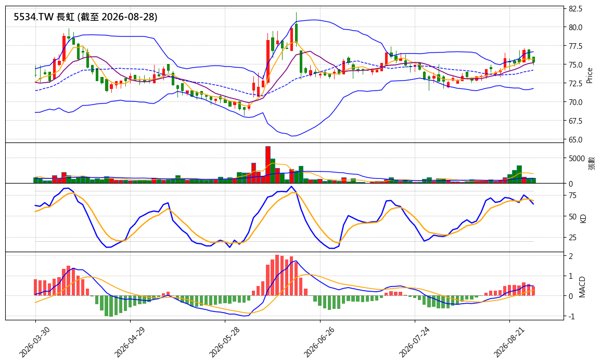Click the 65.0 price axis label

pos(576,140)
